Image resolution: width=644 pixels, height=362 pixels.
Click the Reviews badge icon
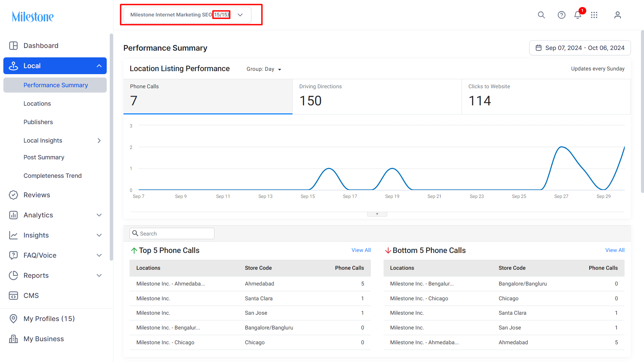(13, 195)
